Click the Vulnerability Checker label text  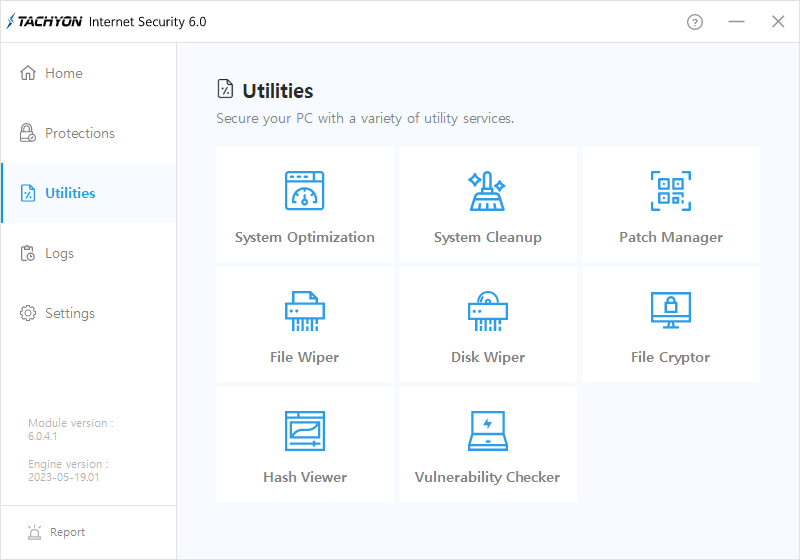pos(487,477)
